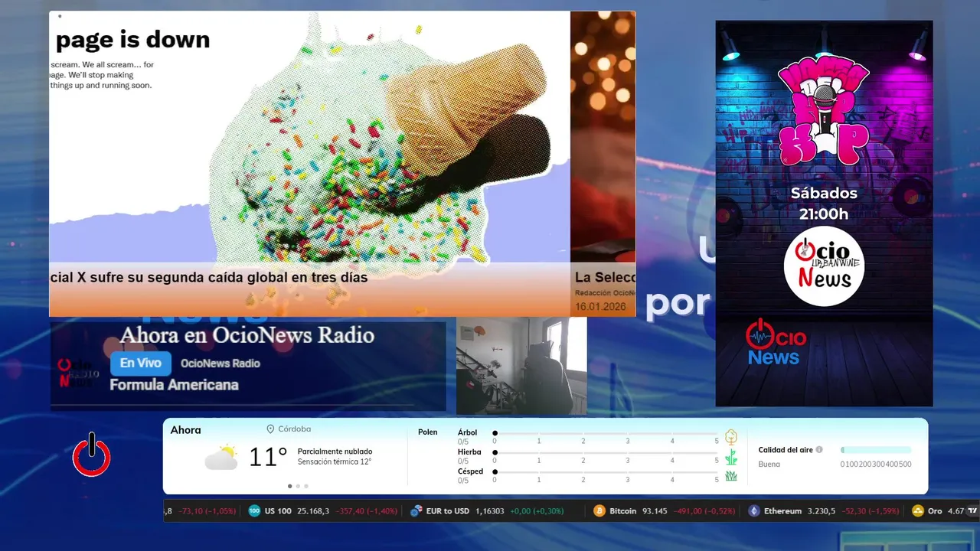Screen dimensions: 980x551
Task: Click the partly cloudy weather icon
Action: tap(221, 457)
